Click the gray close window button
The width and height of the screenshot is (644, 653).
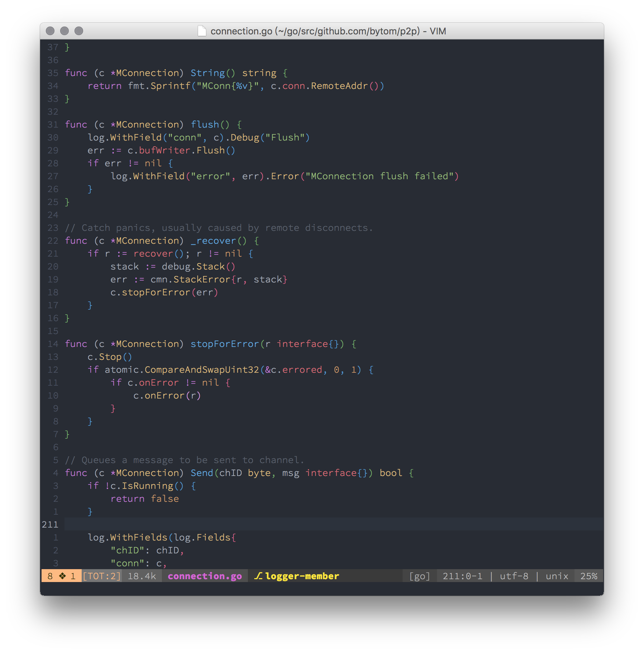click(50, 31)
